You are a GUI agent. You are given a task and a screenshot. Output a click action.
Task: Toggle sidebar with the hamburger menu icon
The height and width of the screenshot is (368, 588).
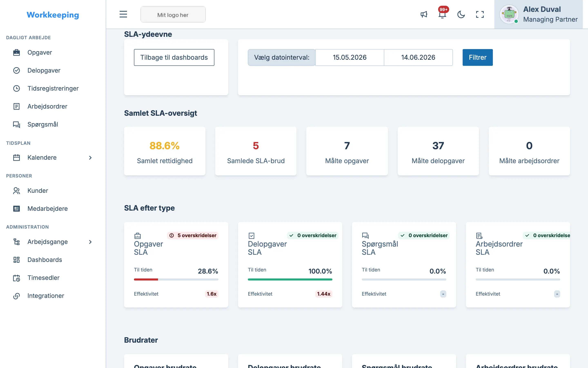pos(123,14)
